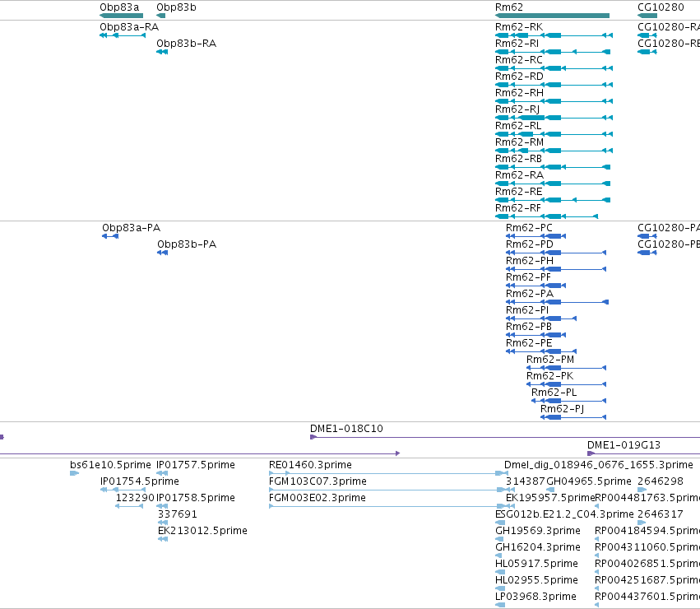Image resolution: width=700 pixels, height=609 pixels.
Task: Select BAC clone DME1-019G13
Action: (624, 445)
